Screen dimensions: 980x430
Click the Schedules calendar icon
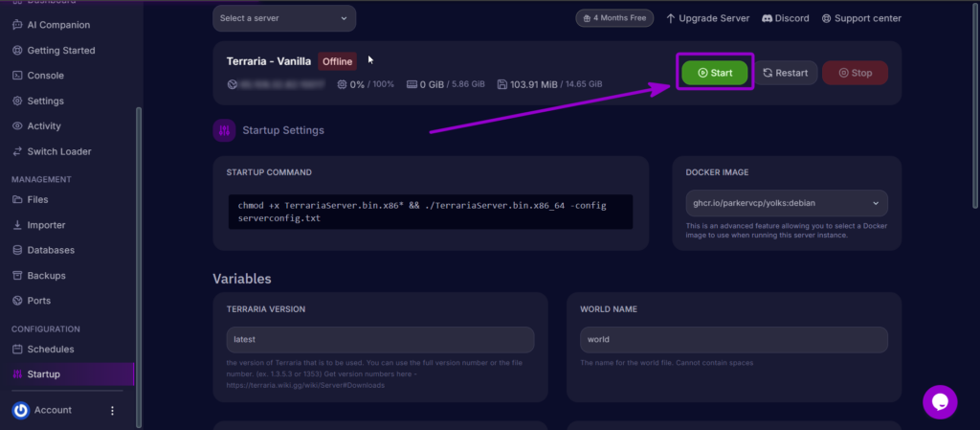pos(17,350)
